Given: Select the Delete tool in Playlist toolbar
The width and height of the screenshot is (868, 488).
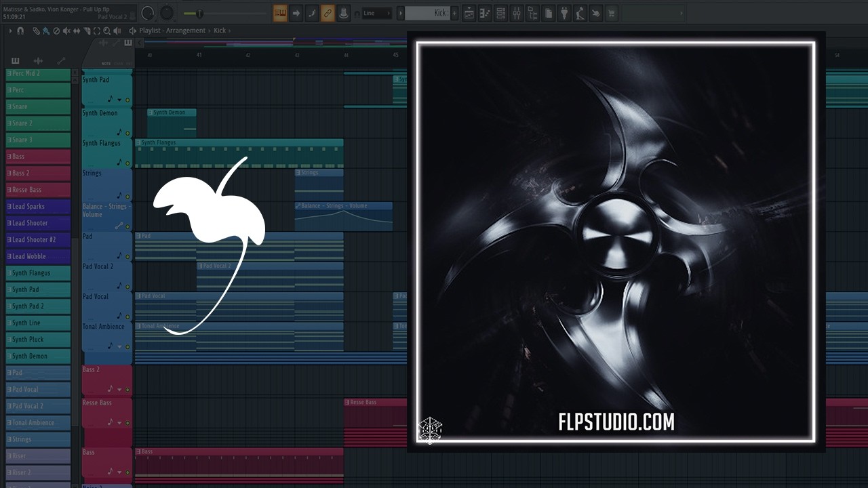Looking at the screenshot, I should point(56,30).
